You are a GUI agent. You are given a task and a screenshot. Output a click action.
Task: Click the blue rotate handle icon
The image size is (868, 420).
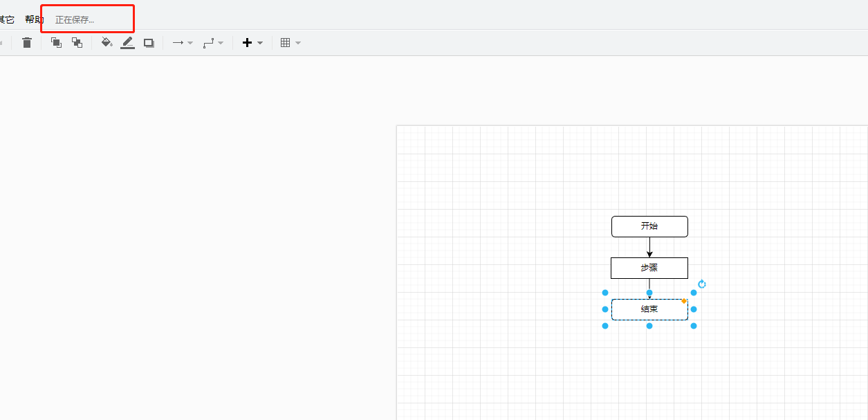click(x=702, y=284)
